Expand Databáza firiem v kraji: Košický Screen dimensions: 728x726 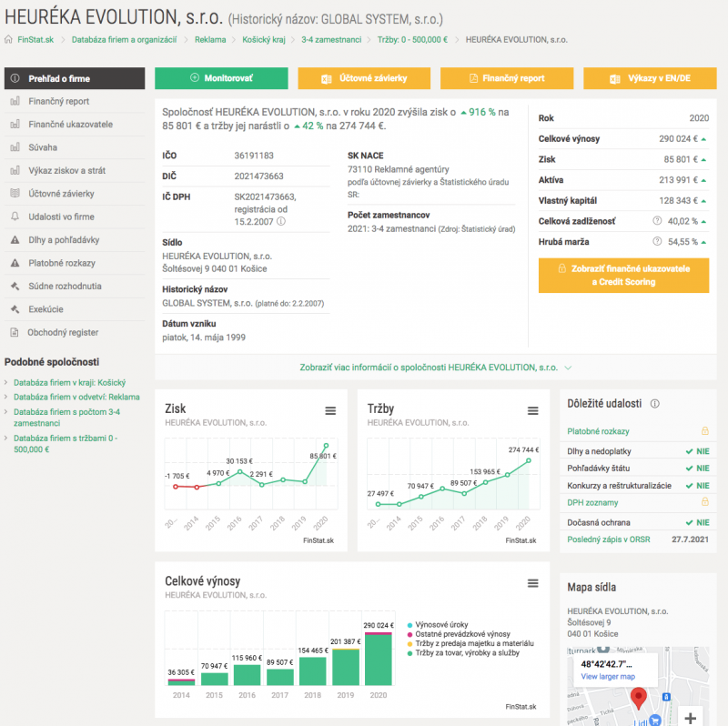(x=70, y=382)
